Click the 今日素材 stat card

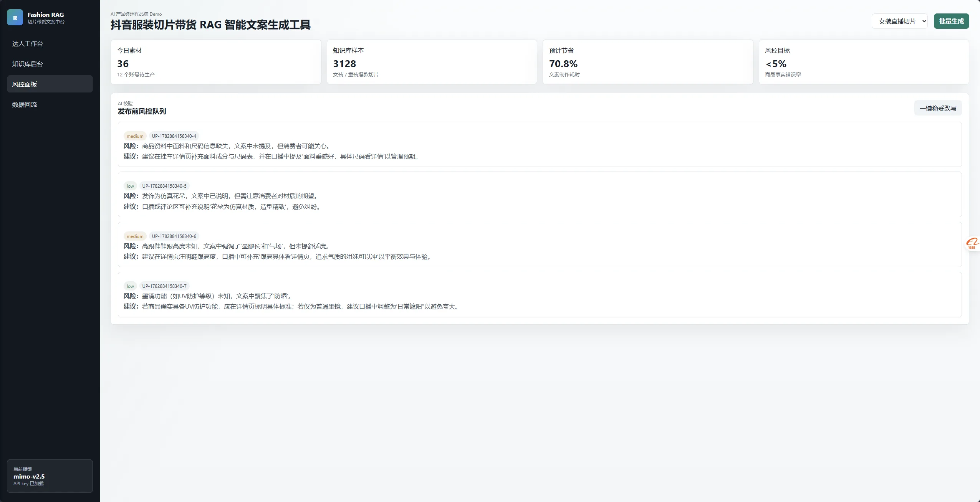coord(216,62)
